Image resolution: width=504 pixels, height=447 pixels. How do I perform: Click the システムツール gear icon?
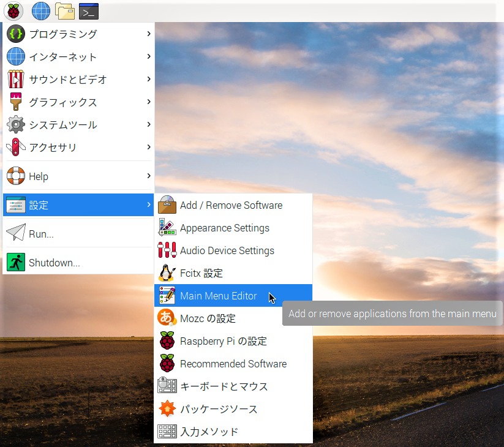16,124
